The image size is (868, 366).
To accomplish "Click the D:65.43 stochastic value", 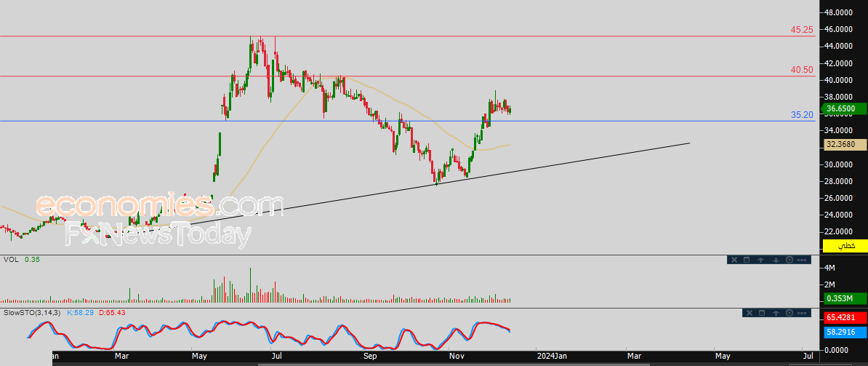I will point(112,313).
